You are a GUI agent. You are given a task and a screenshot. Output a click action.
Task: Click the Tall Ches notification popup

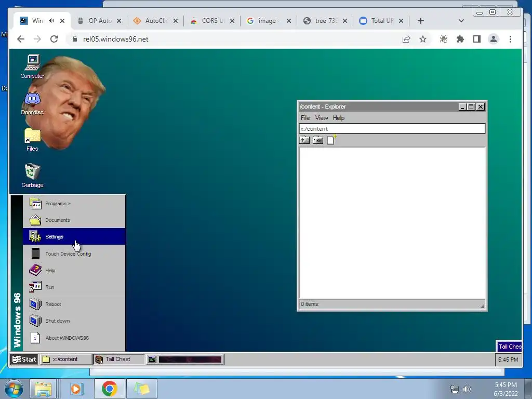coord(509,347)
